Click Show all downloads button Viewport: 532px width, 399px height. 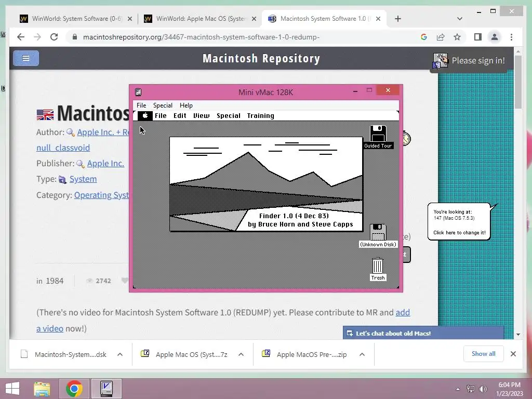[483, 354]
